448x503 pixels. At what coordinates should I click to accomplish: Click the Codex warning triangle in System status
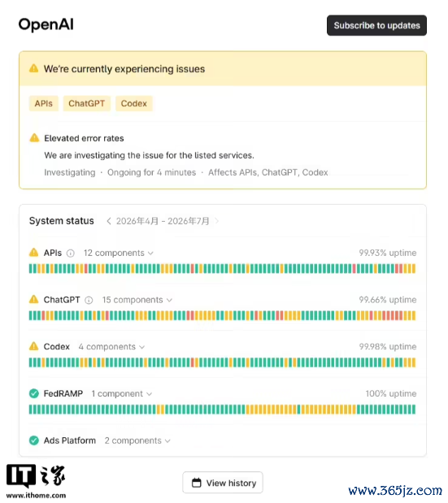pyautogui.click(x=33, y=346)
